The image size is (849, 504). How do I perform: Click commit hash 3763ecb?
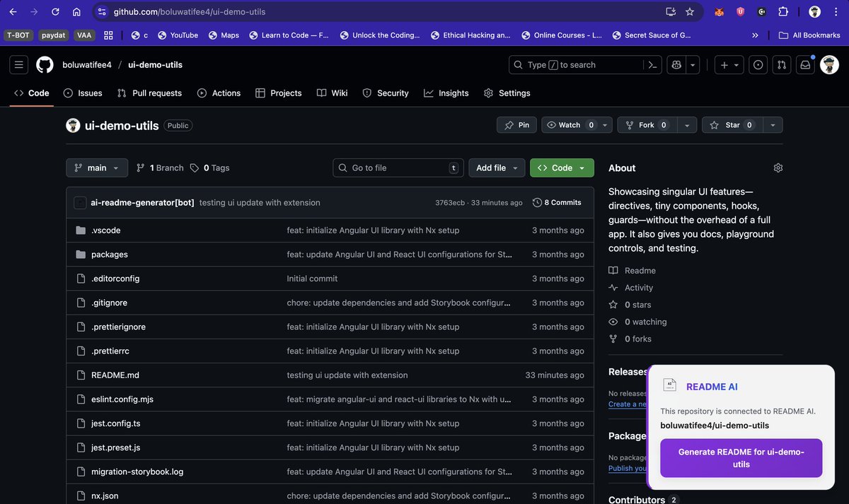pos(450,203)
